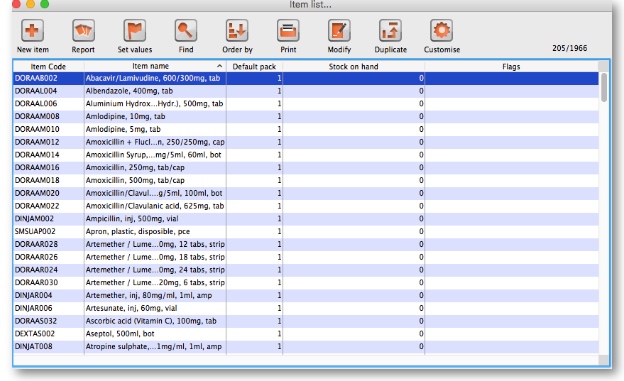Click the Order by sort icon
Screen dimensions: 624x381
pyautogui.click(x=237, y=30)
